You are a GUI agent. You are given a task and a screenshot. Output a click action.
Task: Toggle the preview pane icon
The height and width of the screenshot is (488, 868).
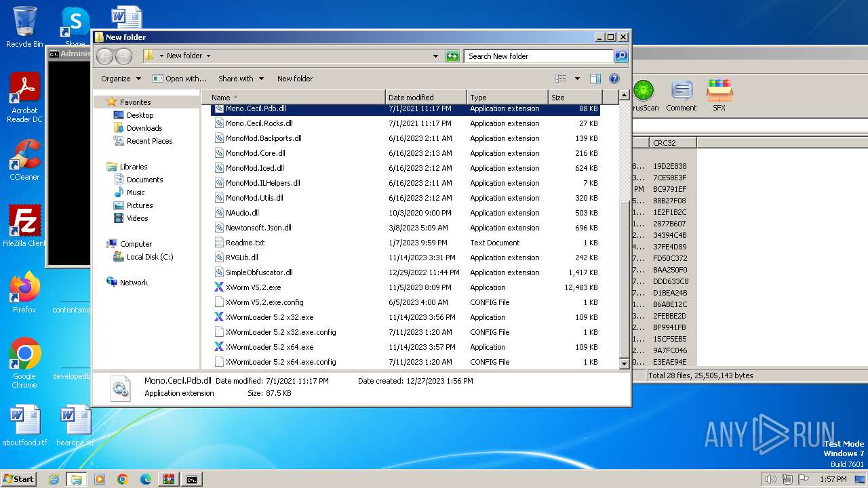(595, 79)
